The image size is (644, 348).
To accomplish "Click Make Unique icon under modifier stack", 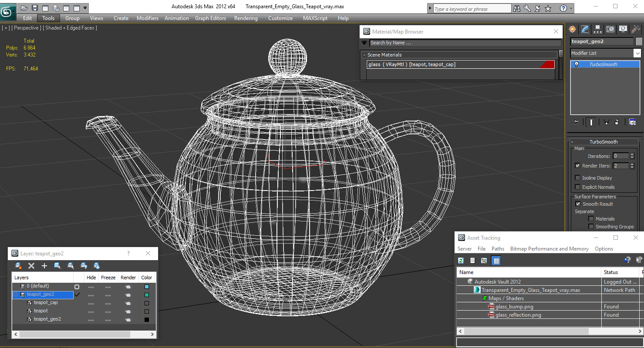I will pyautogui.click(x=606, y=122).
